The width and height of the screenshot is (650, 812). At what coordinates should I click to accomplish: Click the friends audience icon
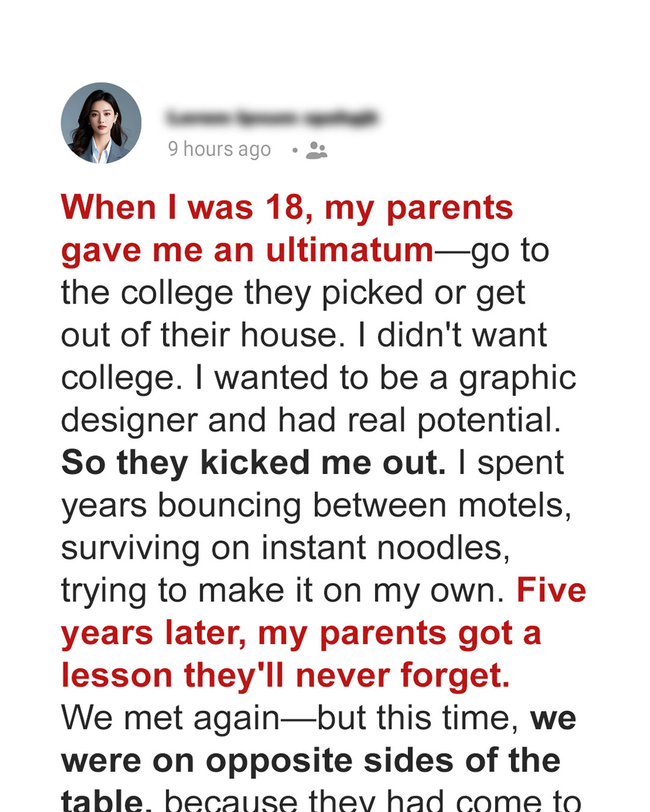click(x=317, y=150)
